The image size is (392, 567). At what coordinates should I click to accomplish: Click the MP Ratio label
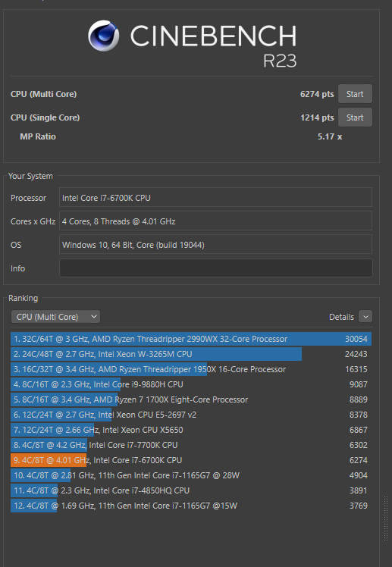(38, 136)
